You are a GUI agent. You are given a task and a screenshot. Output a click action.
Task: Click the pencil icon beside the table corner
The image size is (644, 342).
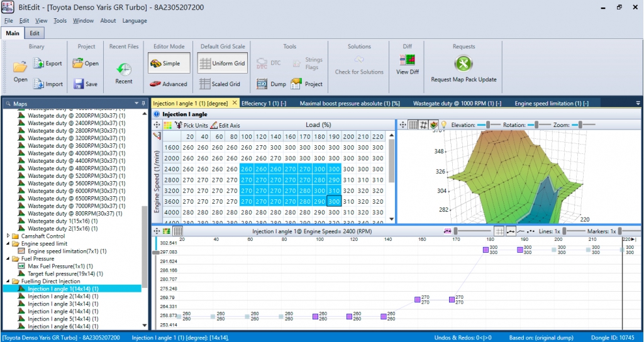pos(157,136)
